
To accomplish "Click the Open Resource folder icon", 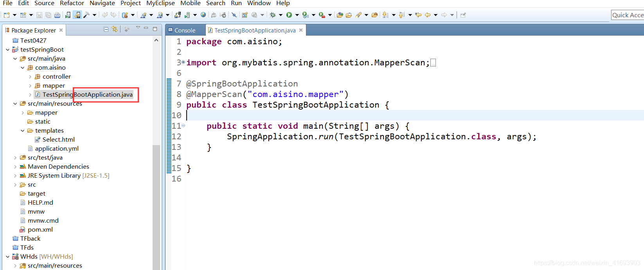I will click(x=374, y=15).
